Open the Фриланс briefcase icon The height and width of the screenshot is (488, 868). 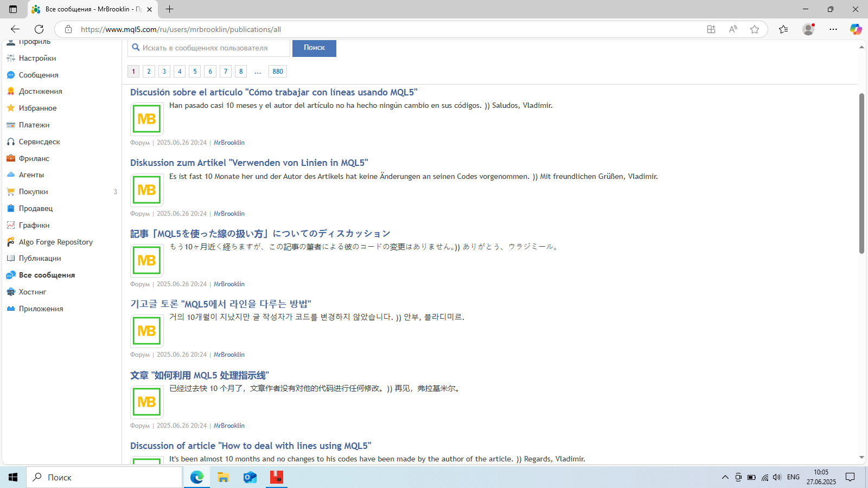click(x=11, y=158)
